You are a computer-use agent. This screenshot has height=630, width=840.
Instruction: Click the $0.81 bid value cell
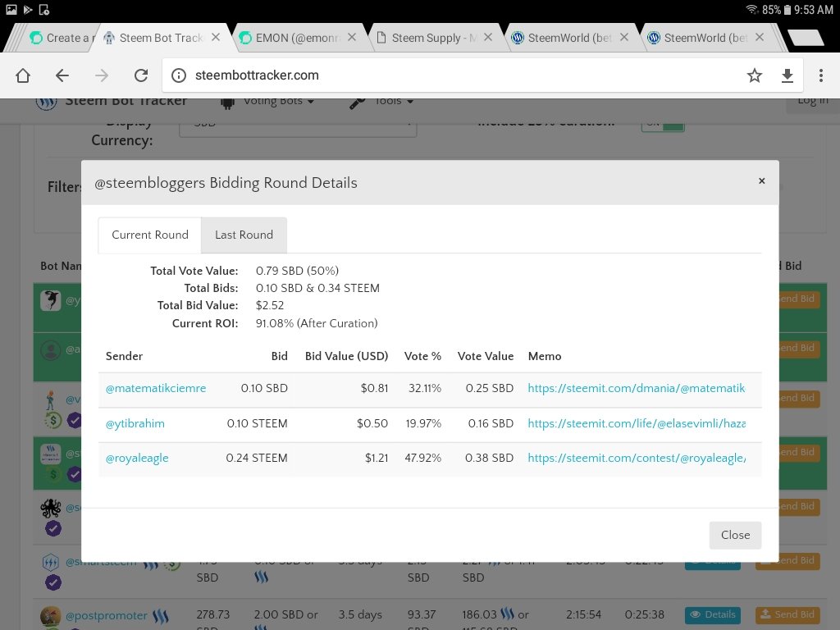(374, 388)
